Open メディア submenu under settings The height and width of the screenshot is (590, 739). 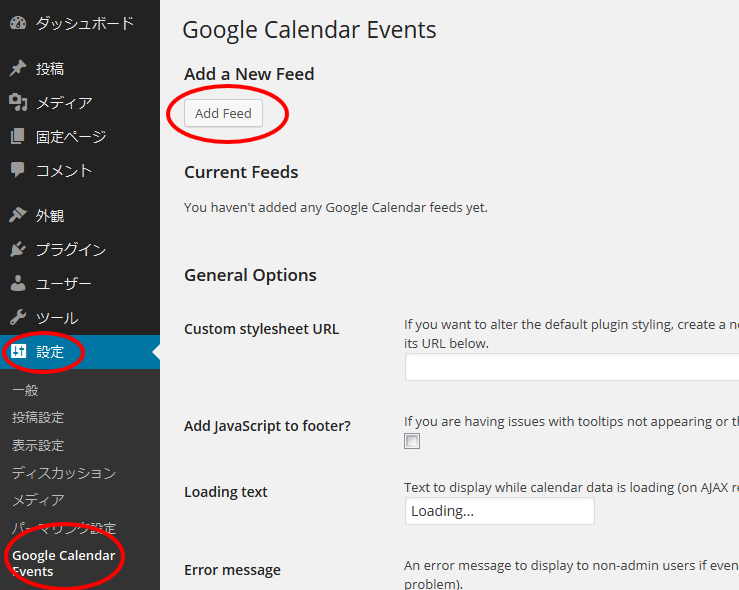38,500
